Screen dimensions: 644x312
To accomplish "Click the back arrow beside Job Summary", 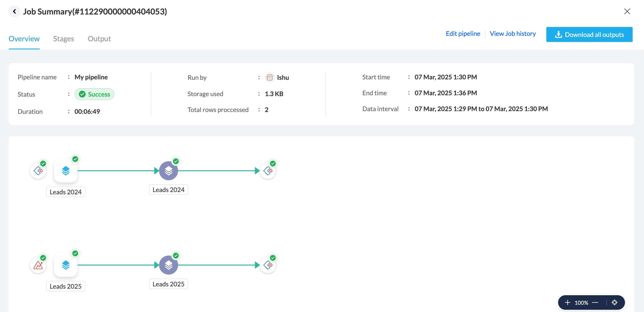I will pyautogui.click(x=15, y=12).
